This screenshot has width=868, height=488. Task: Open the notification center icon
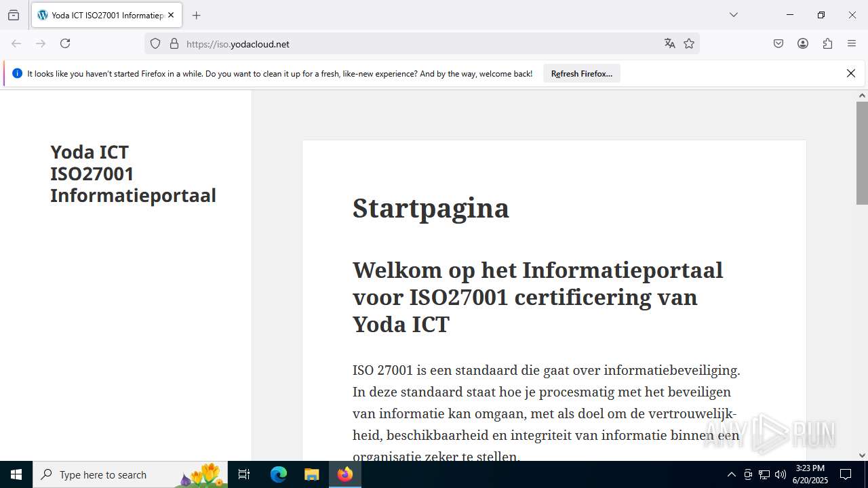pyautogui.click(x=846, y=474)
